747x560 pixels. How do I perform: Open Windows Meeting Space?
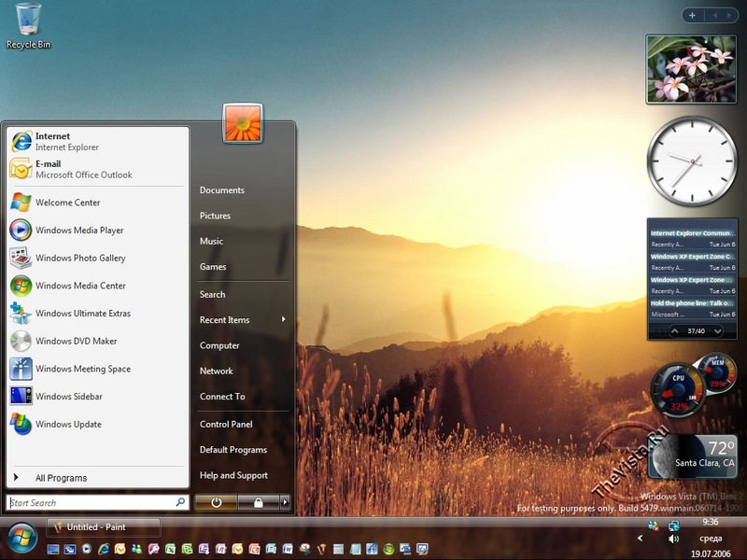82,370
